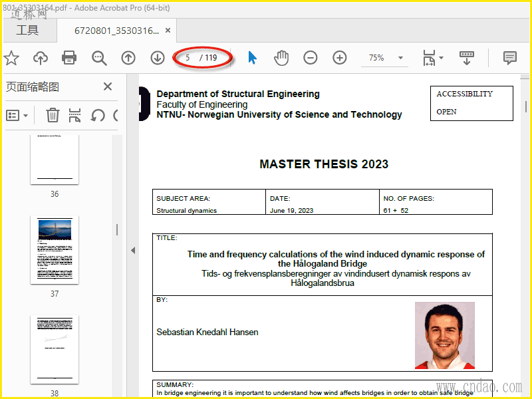Click the cloud upload icon
The height and width of the screenshot is (399, 532).
click(x=41, y=58)
